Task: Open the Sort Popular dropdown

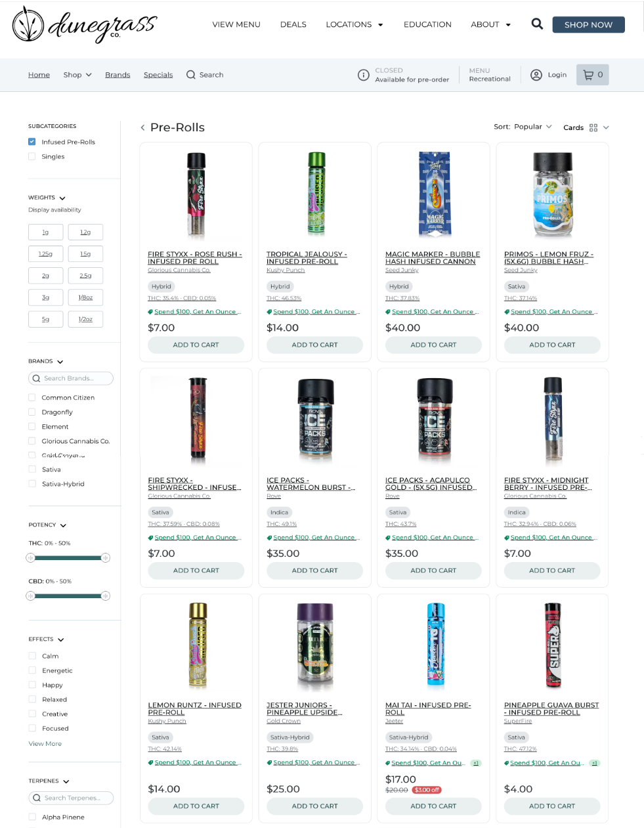Action: click(523, 127)
